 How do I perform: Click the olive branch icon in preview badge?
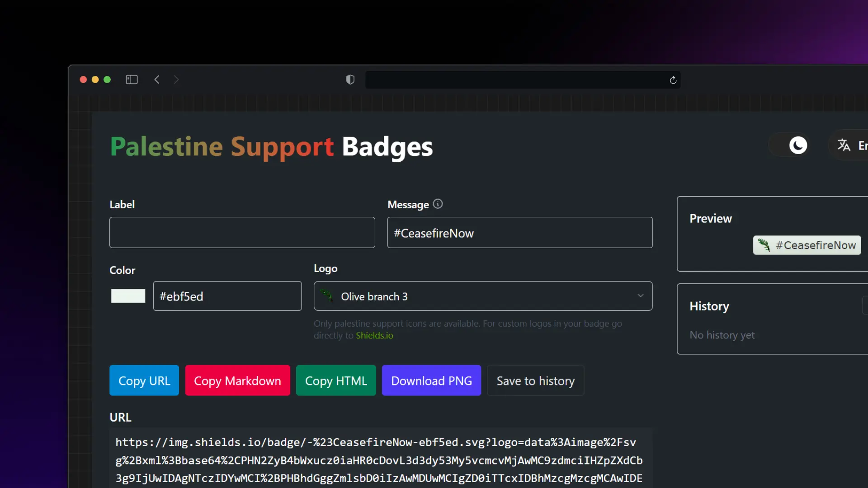coord(764,245)
